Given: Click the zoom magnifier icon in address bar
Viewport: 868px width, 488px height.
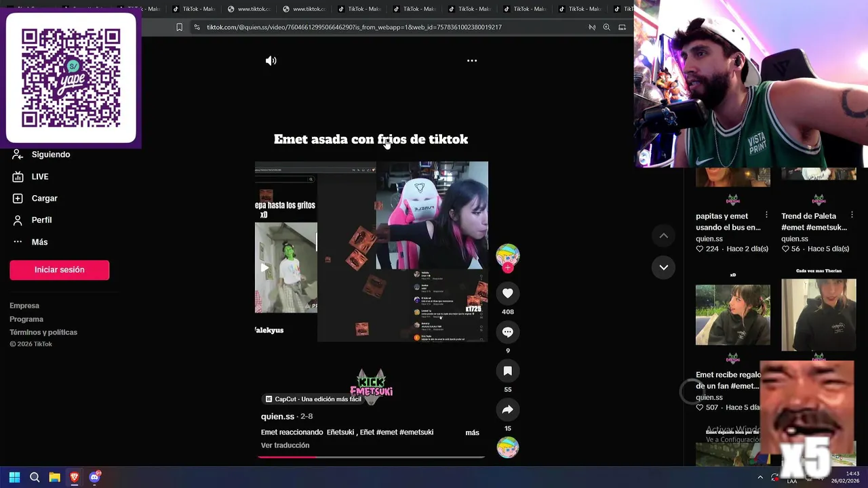Looking at the screenshot, I should pos(606,27).
